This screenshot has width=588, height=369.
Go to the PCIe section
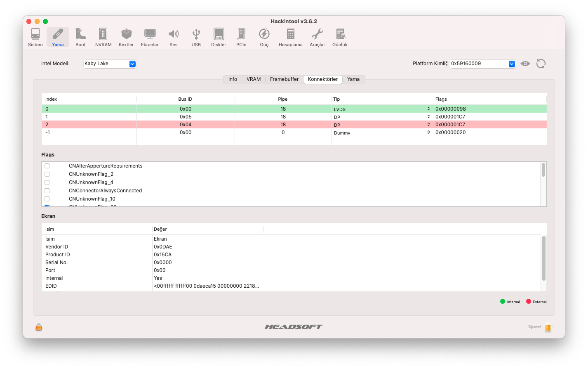[x=241, y=37]
